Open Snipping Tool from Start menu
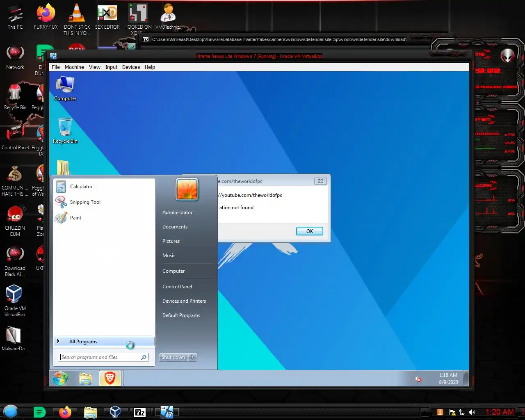 coord(104,202)
